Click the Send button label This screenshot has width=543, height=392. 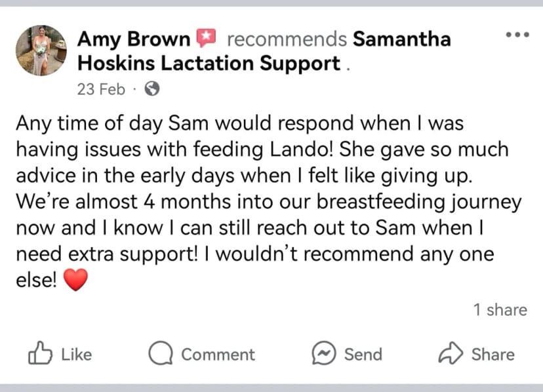[x=363, y=355]
